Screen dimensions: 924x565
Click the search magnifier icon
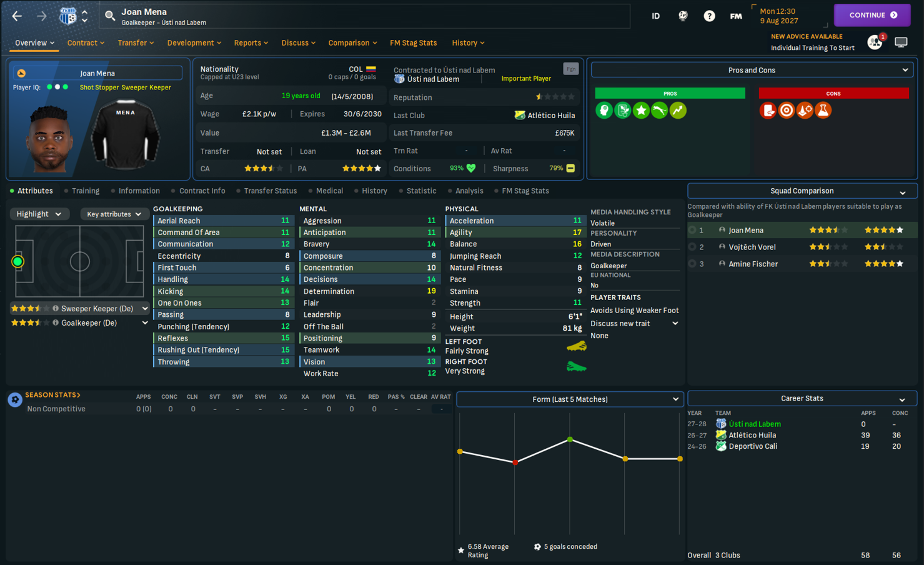coord(110,16)
